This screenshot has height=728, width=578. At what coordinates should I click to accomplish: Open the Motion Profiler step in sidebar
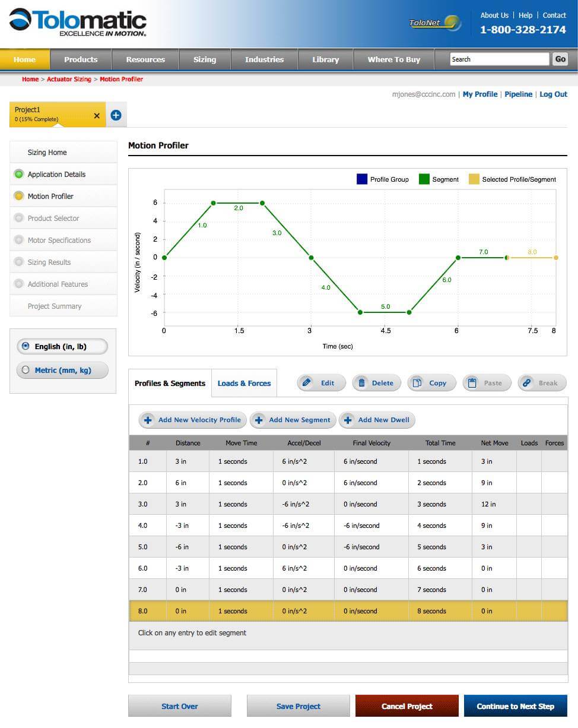[x=50, y=197]
